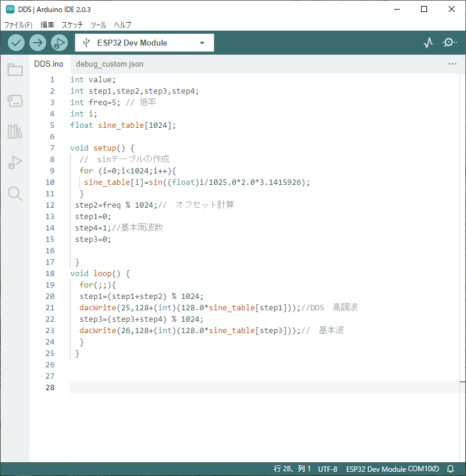
Task: Click the 'float sine_table[1024];' line
Action: tap(123, 125)
